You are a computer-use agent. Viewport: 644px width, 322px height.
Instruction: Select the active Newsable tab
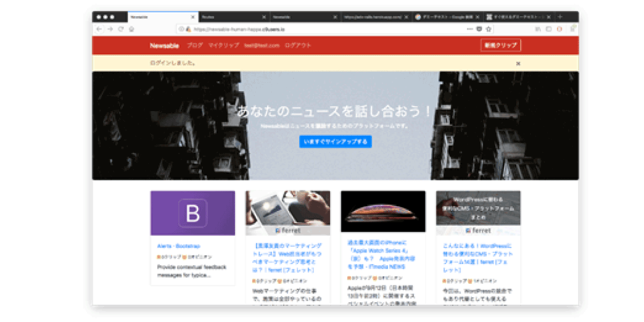click(163, 17)
